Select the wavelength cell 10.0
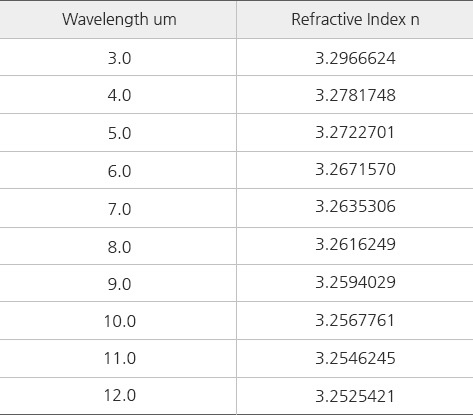The image size is (473, 415). pyautogui.click(x=120, y=321)
